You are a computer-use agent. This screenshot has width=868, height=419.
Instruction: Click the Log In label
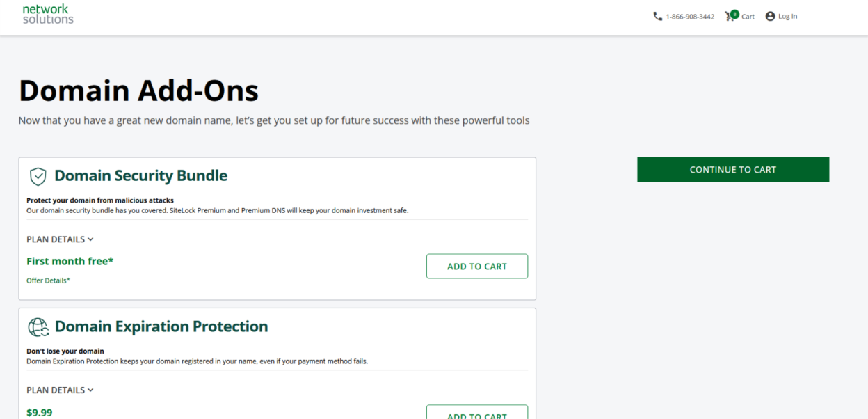[x=787, y=16]
